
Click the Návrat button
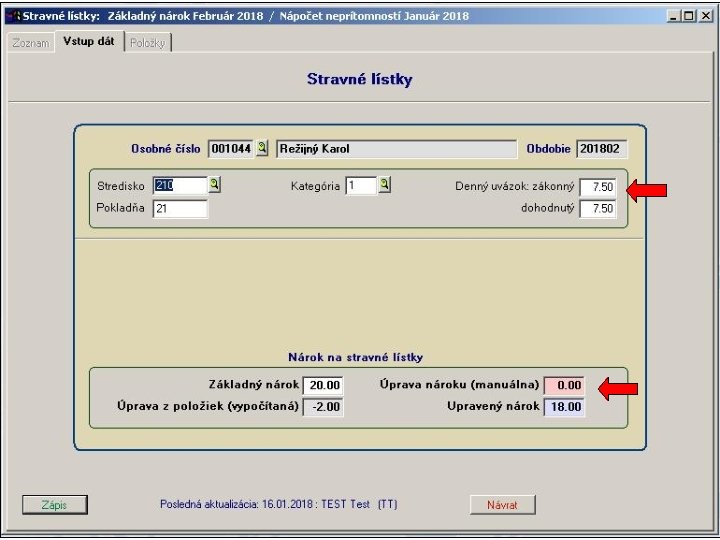pyautogui.click(x=502, y=505)
